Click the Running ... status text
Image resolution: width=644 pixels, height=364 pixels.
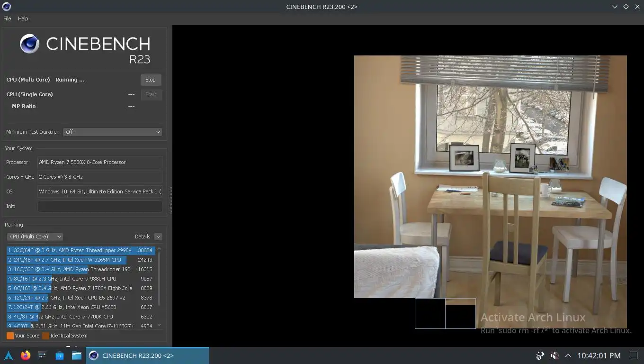[70, 80]
